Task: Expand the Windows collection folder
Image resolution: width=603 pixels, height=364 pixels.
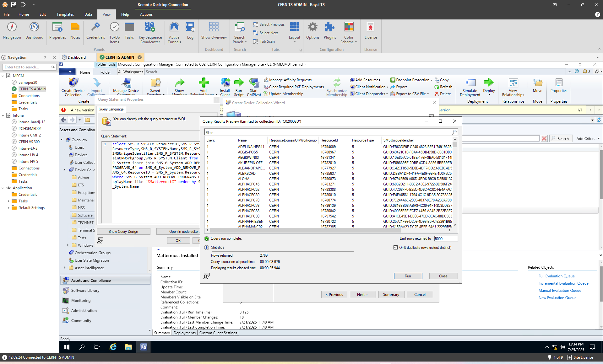Action: 68,245
